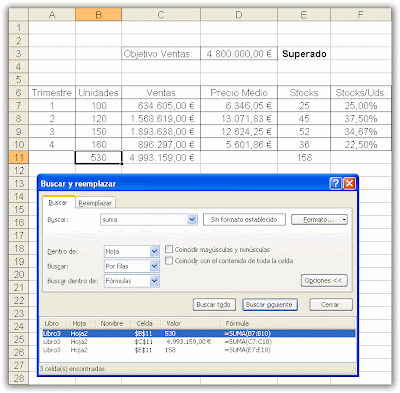400x393 pixels.
Task: Select the result row for $C$11
Action: click(x=198, y=342)
